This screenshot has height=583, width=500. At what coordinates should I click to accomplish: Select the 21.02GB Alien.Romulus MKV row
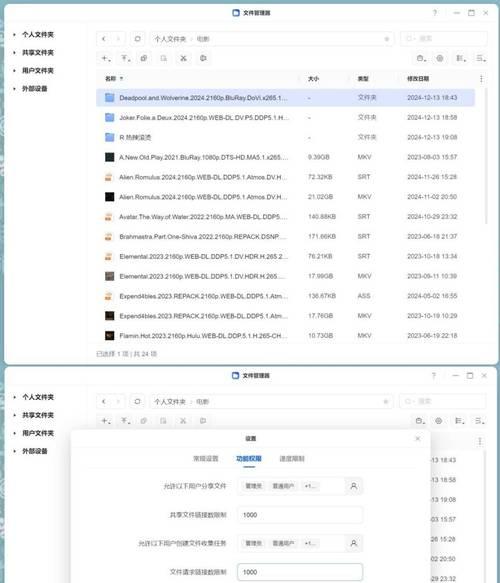[286, 197]
